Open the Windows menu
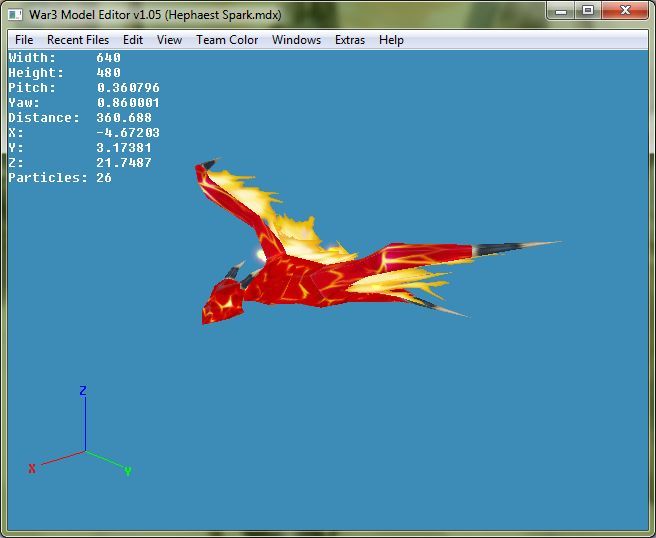The height and width of the screenshot is (538, 656). click(x=296, y=40)
